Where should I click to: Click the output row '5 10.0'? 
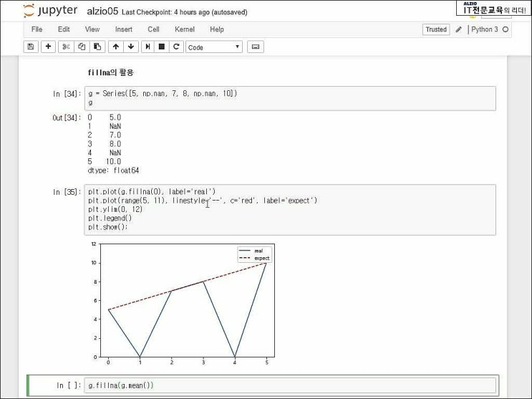click(x=105, y=162)
